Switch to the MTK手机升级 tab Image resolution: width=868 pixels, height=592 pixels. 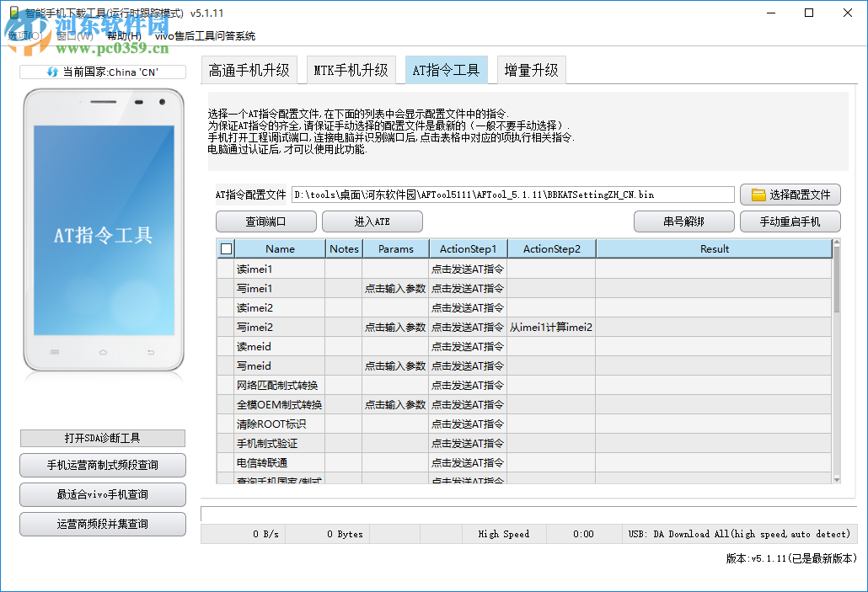click(351, 70)
